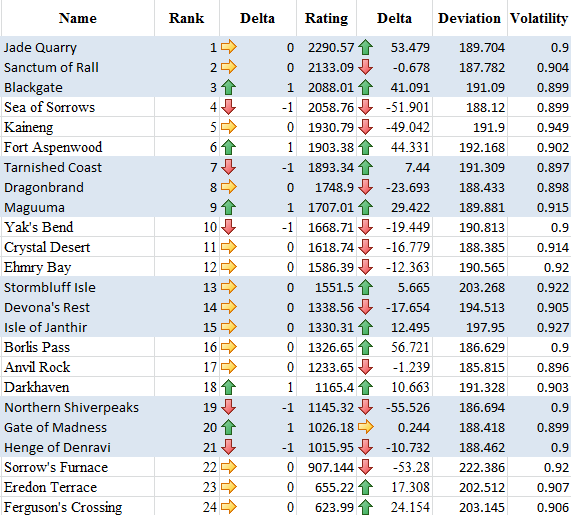Select the Volatility column header
The width and height of the screenshot is (571, 515).
tap(539, 18)
